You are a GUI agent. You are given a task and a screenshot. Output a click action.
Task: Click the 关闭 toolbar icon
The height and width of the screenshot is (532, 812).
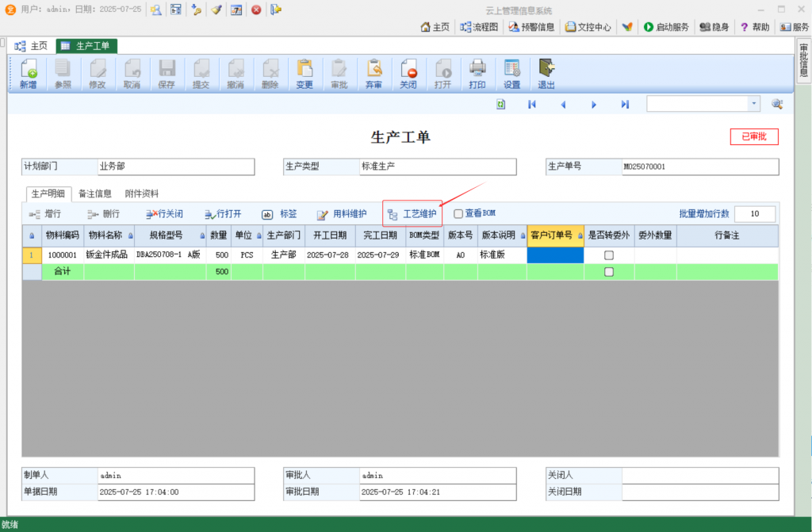pyautogui.click(x=408, y=74)
